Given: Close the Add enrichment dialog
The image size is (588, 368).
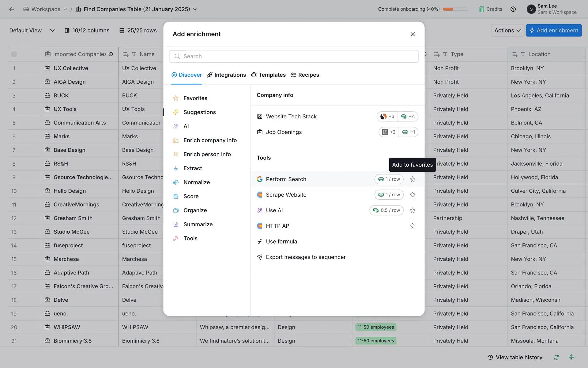Looking at the screenshot, I should tap(413, 34).
